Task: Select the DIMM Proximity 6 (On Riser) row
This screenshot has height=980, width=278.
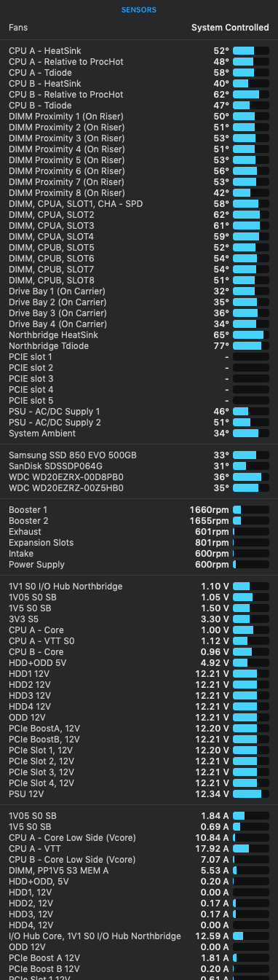Action: pyautogui.click(x=139, y=171)
